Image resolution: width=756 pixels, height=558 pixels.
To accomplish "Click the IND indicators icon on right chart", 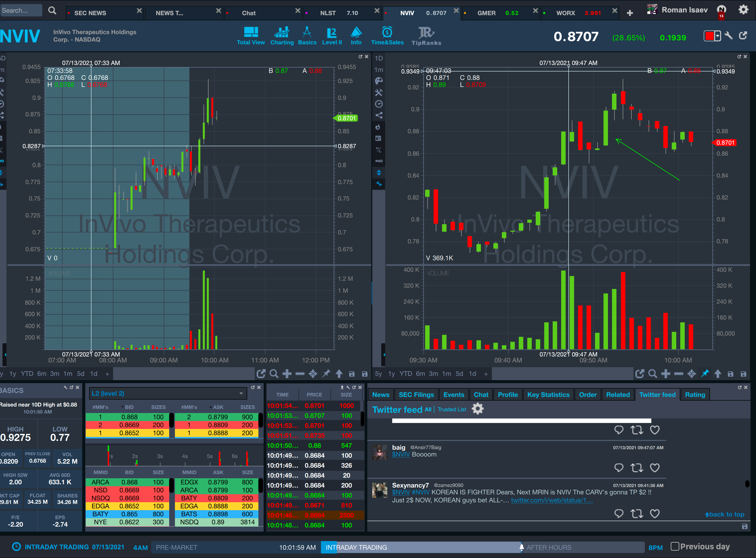I will (379, 161).
